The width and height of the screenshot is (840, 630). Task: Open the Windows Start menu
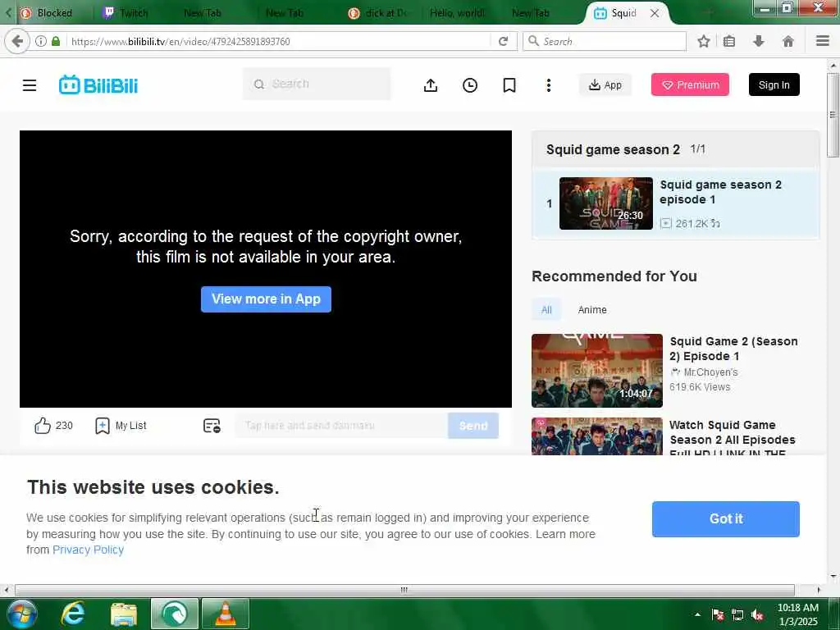pyautogui.click(x=21, y=614)
